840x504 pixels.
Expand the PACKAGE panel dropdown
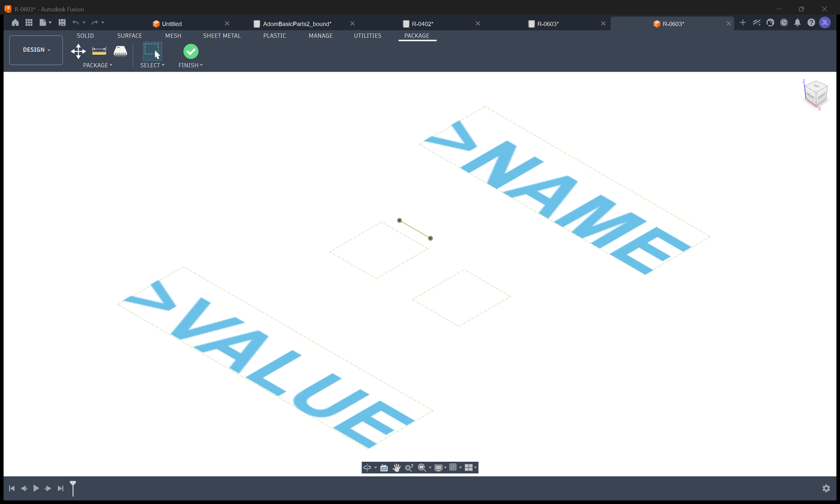[97, 65]
